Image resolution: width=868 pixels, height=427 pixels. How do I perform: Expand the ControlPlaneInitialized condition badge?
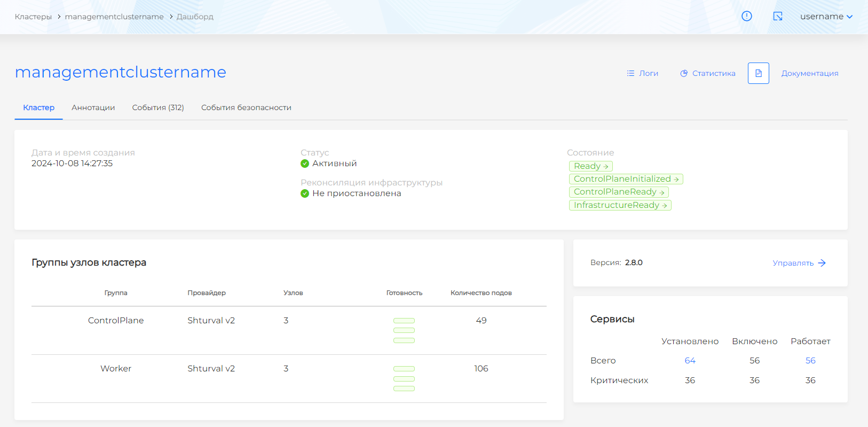pos(626,179)
